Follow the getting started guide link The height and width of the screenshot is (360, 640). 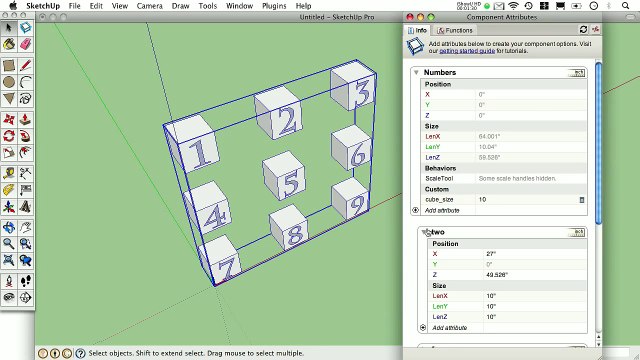click(x=467, y=51)
